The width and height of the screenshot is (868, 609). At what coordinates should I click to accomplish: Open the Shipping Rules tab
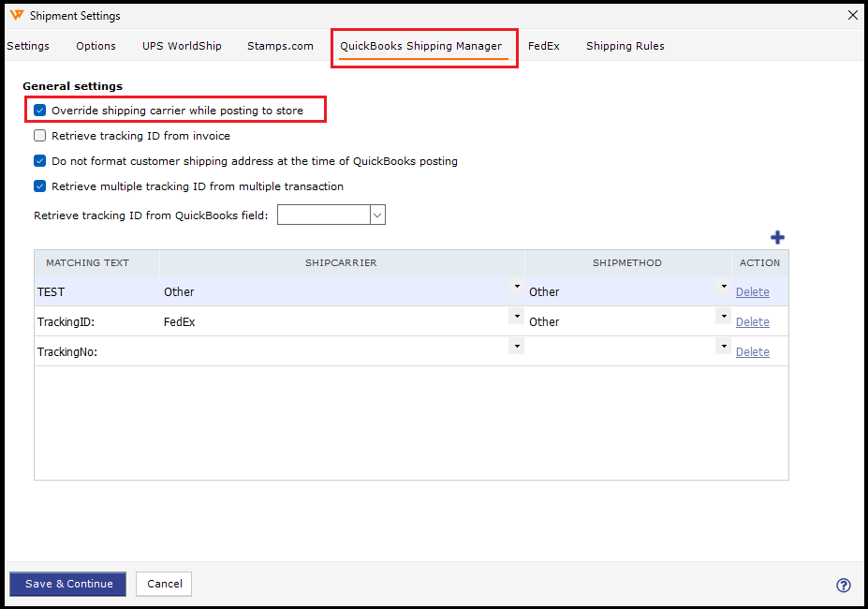pos(625,46)
